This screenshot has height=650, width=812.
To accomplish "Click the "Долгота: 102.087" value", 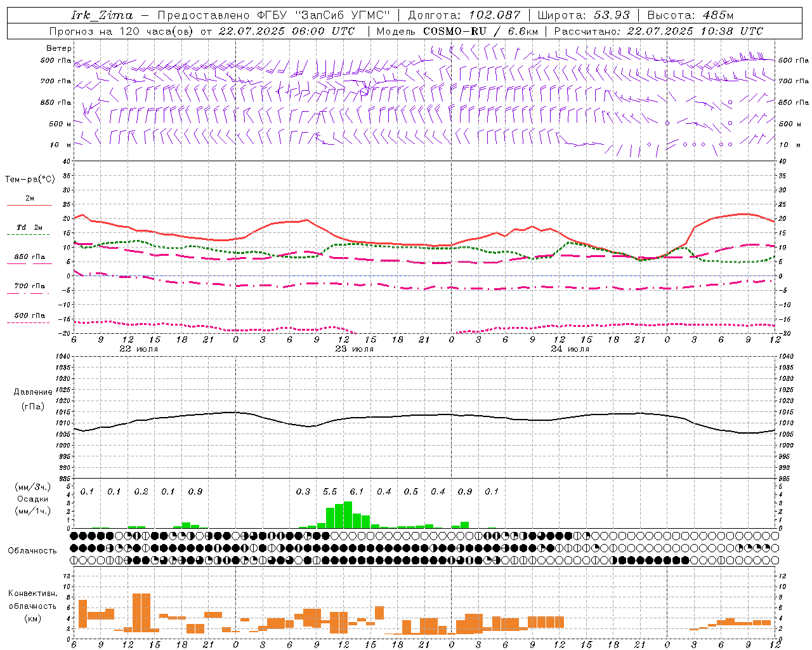I will point(464,15).
